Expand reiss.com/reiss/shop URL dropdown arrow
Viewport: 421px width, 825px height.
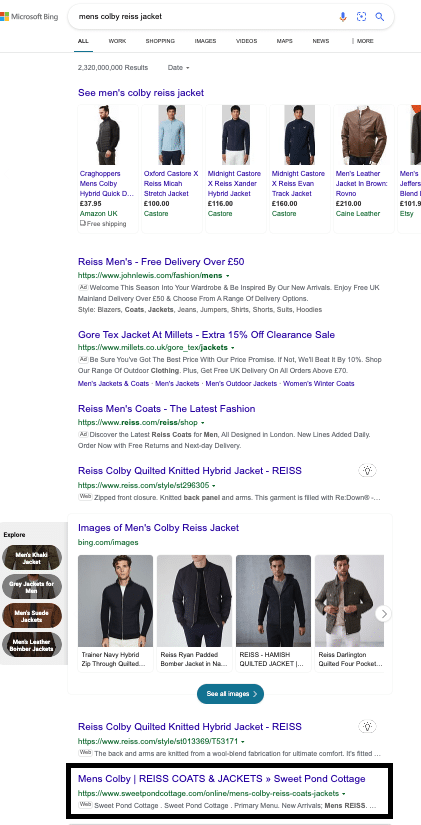click(x=203, y=422)
